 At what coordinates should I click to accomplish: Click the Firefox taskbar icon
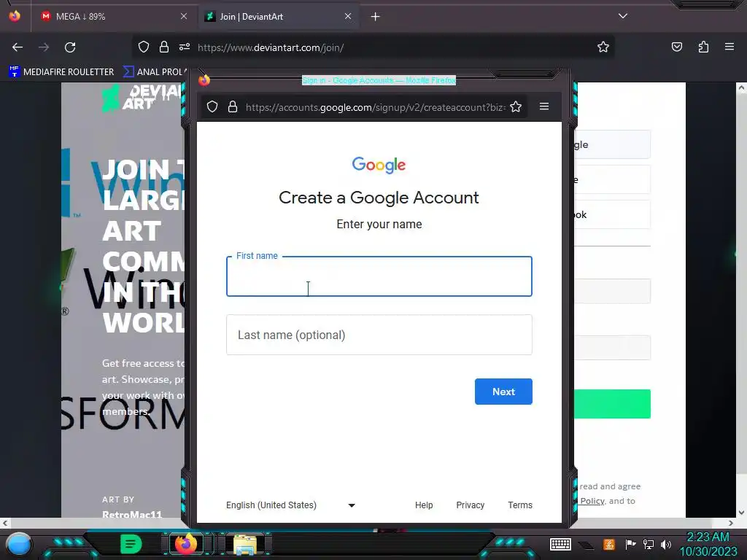186,544
